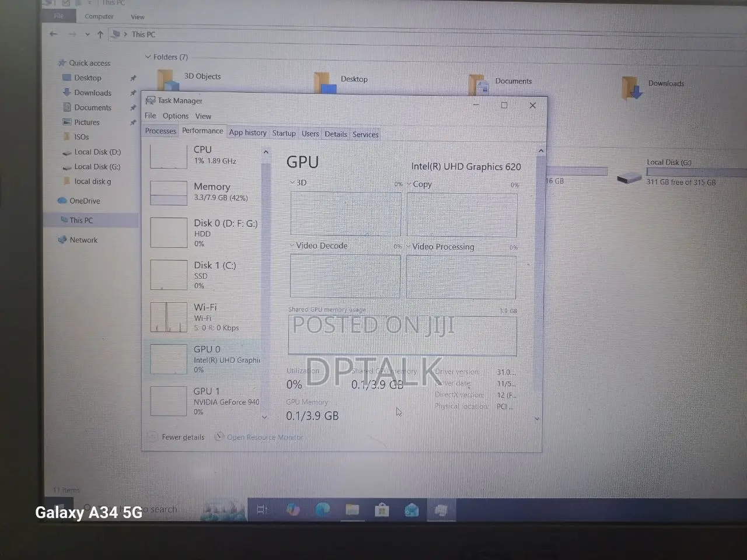747x560 pixels.
Task: Open the 3D Objects folder
Action: point(190,80)
